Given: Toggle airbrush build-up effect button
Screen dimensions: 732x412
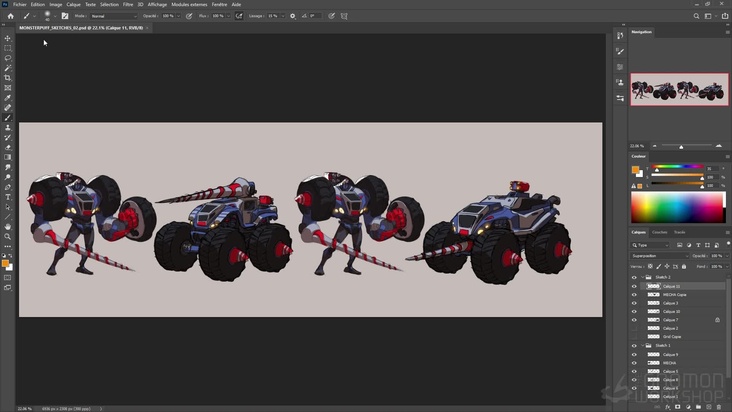Looking at the screenshot, I should click(x=239, y=16).
